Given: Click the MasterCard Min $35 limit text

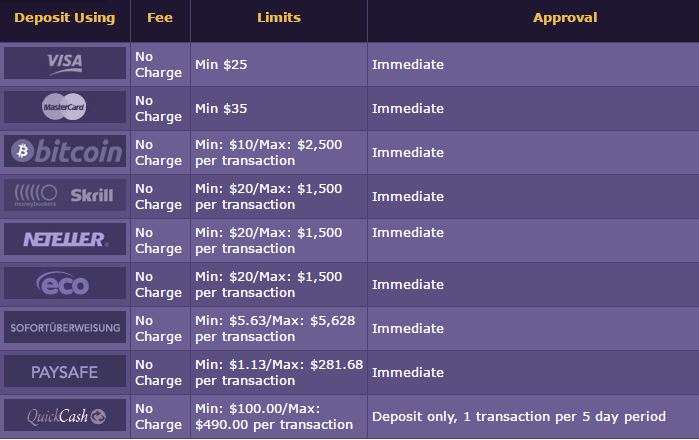Looking at the screenshot, I should (x=221, y=109).
